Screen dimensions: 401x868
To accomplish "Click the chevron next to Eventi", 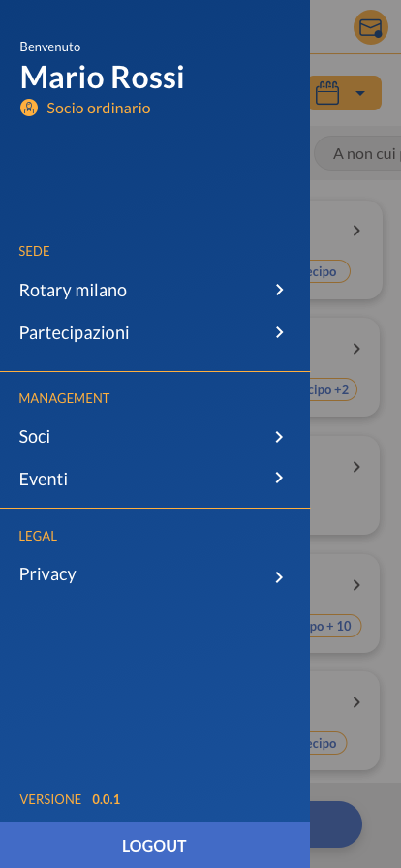I will click(x=280, y=478).
